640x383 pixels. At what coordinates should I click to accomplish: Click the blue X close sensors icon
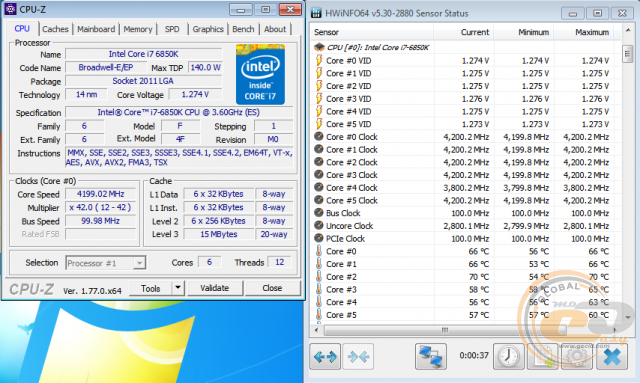[x=612, y=356]
